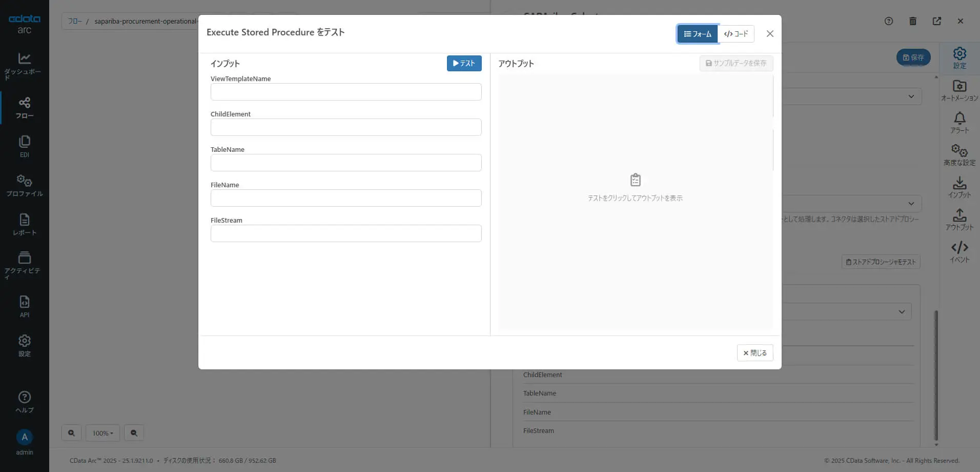980x472 pixels.
Task: Open the アクティビティ activity icon
Action: coord(24,258)
